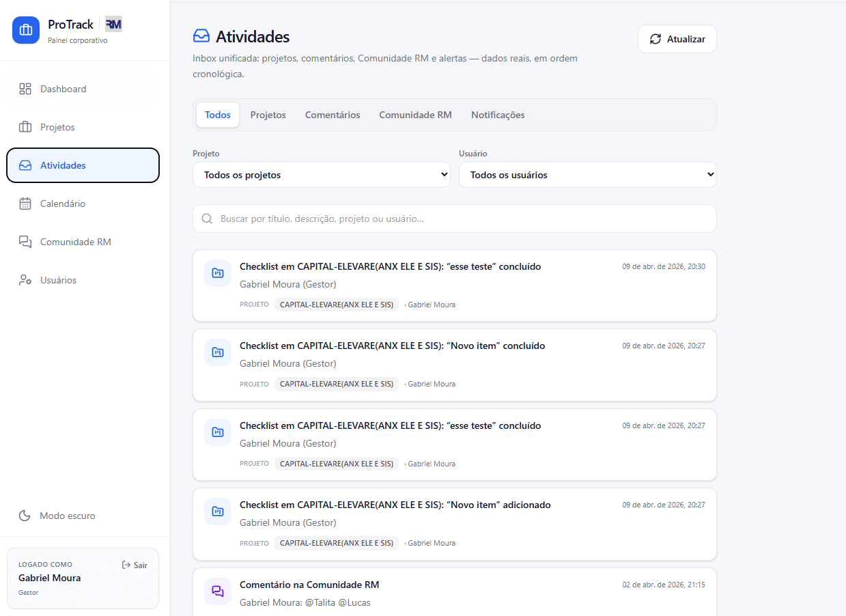Open Usuários in the sidebar

click(83, 280)
